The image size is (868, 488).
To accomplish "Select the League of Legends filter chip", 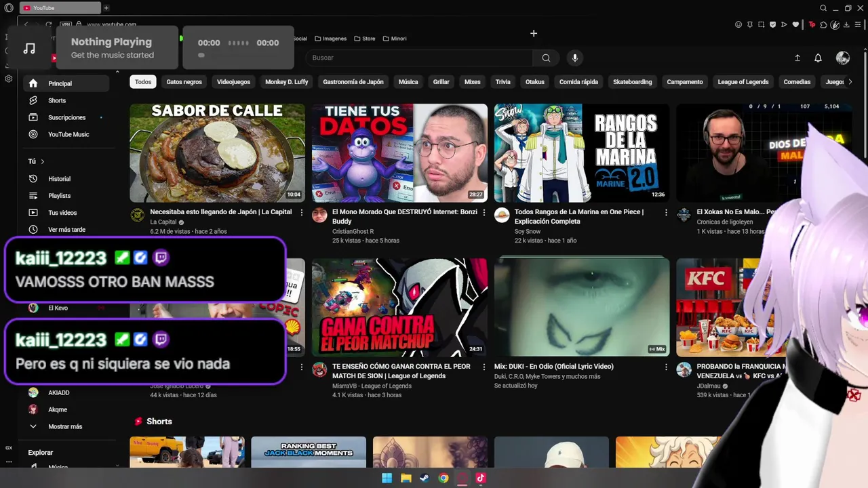I will click(743, 82).
